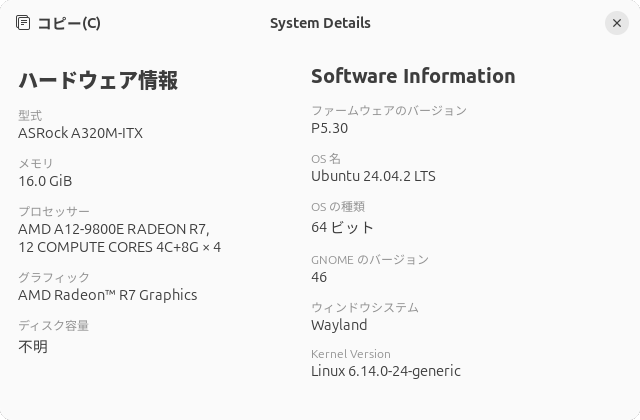Select the P5.30 firmware version value
Screen dimensions: 640x420
(x=329, y=128)
